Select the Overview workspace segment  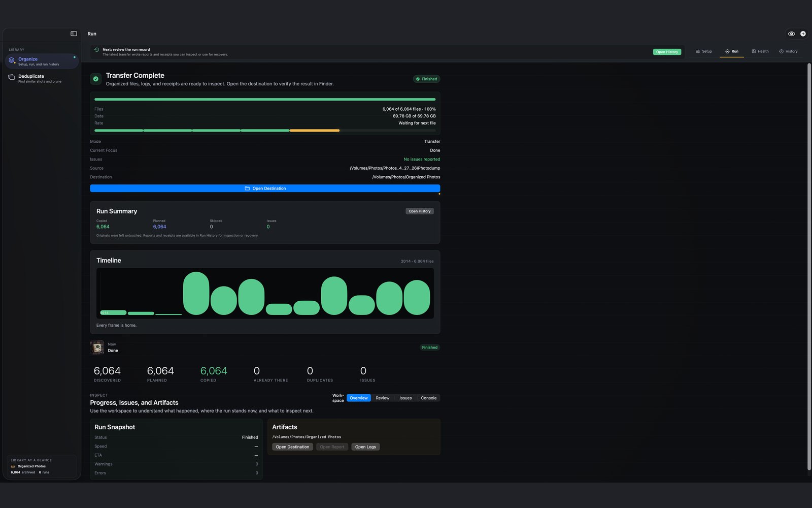click(x=359, y=398)
